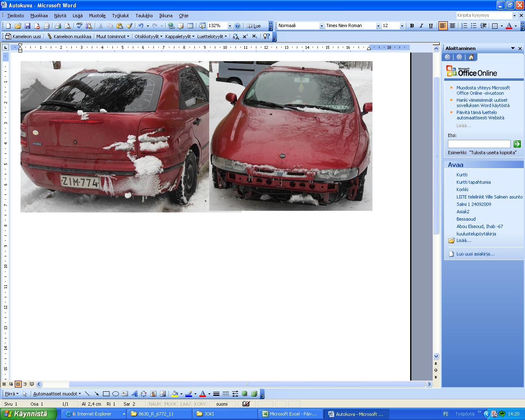Click the Save icon in the toolbar
The height and width of the screenshot is (420, 525).
point(27,26)
